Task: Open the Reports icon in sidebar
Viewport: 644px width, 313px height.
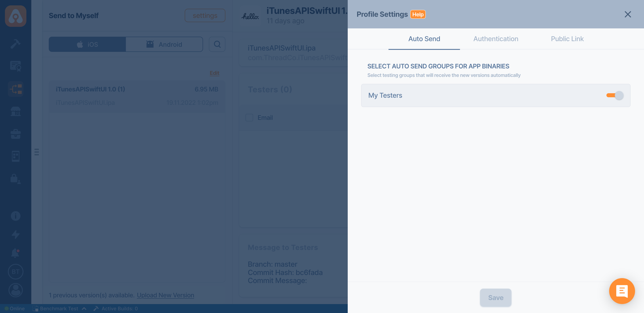Action: (15, 156)
